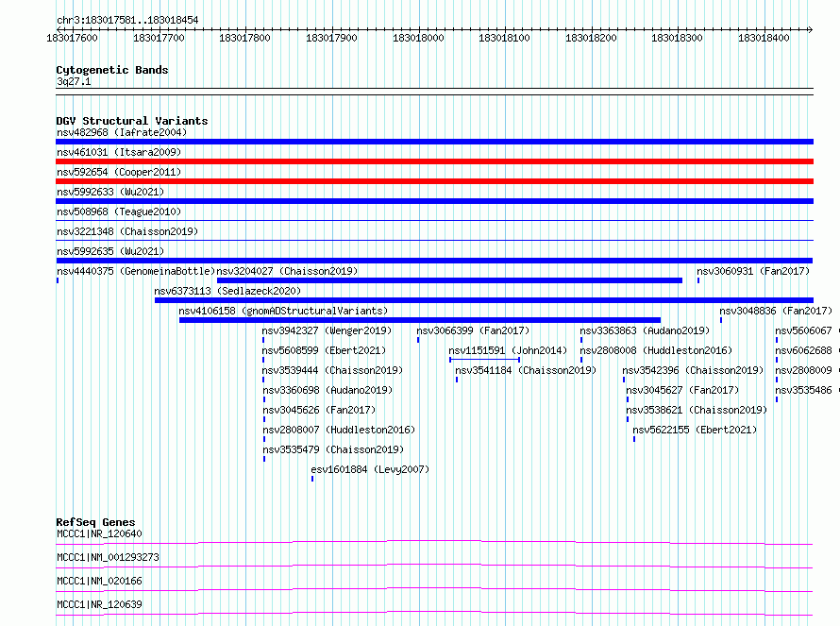Click nsv3045627 (Fan2017) variant label
The image size is (840, 626).
point(683,390)
